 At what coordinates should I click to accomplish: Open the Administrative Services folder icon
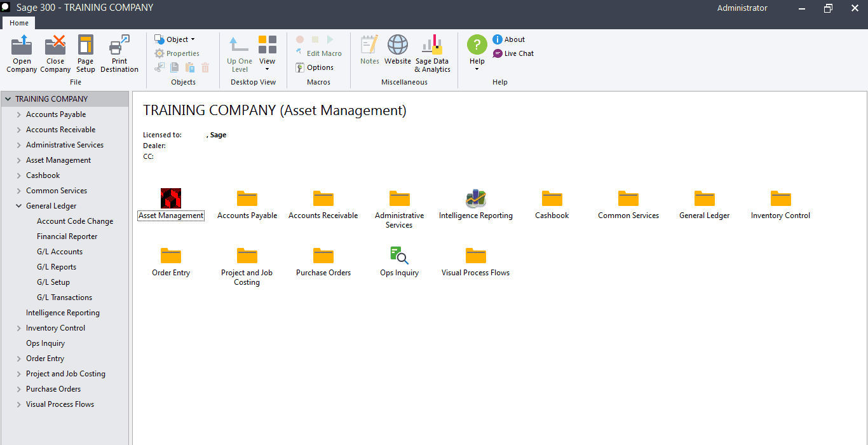400,198
